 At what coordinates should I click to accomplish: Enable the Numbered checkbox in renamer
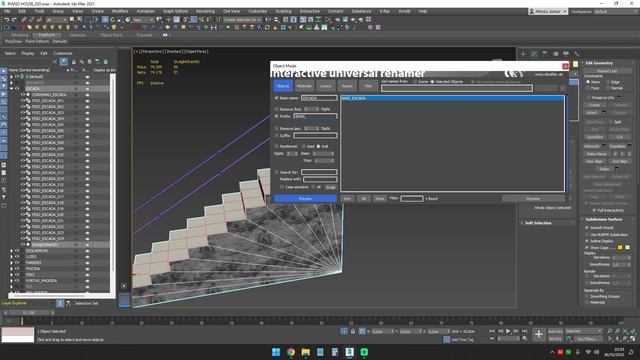[277, 146]
